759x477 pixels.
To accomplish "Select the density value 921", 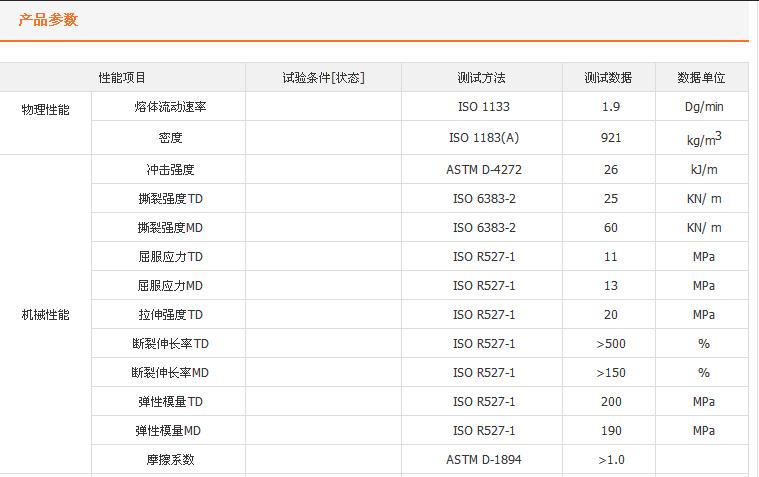I will click(x=611, y=138).
